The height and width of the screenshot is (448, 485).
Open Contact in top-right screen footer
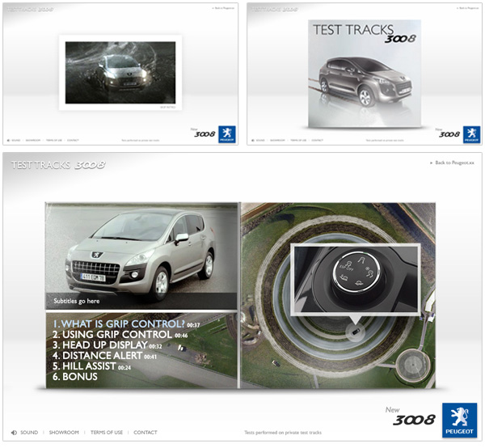coord(318,140)
